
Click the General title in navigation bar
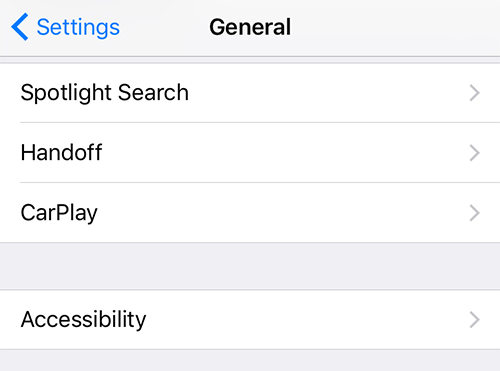pyautogui.click(x=250, y=27)
